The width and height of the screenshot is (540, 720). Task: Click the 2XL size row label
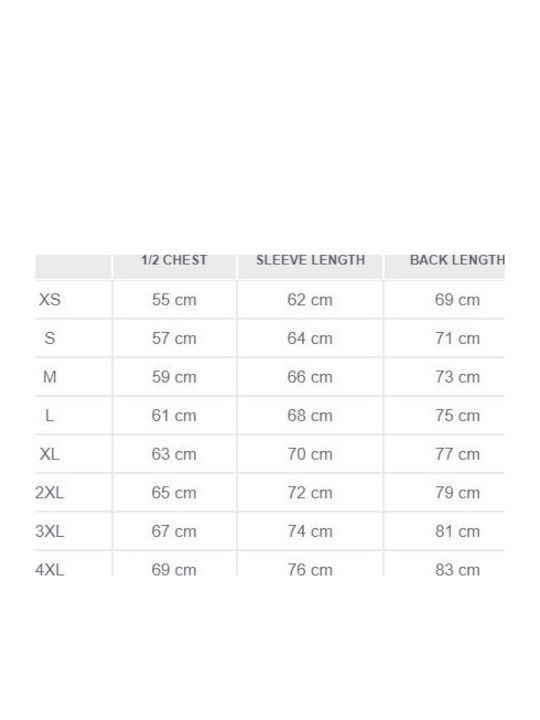pos(50,493)
